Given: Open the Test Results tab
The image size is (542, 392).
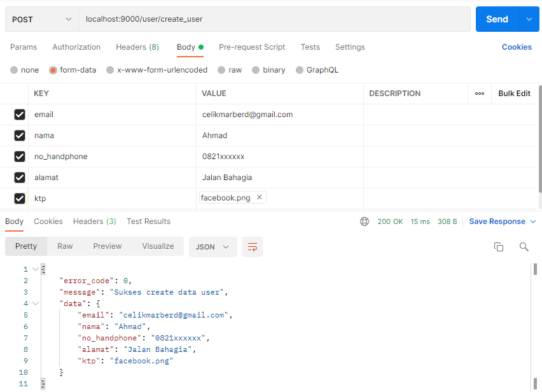Looking at the screenshot, I should click(x=148, y=221).
